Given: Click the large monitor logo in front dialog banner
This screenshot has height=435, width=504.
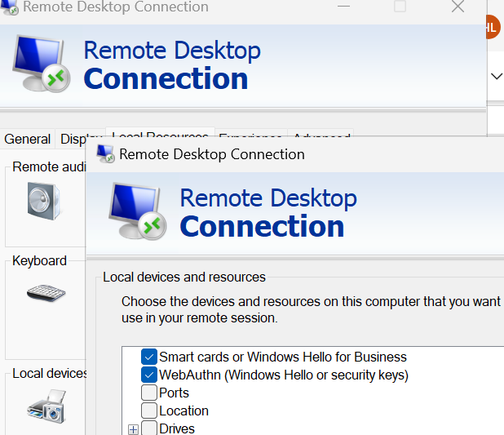Looking at the screenshot, I should click(138, 211).
